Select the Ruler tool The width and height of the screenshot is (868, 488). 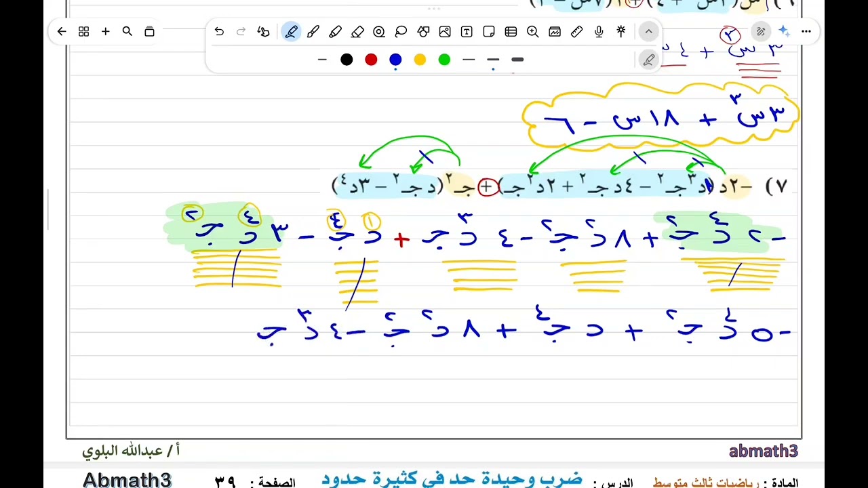576,31
